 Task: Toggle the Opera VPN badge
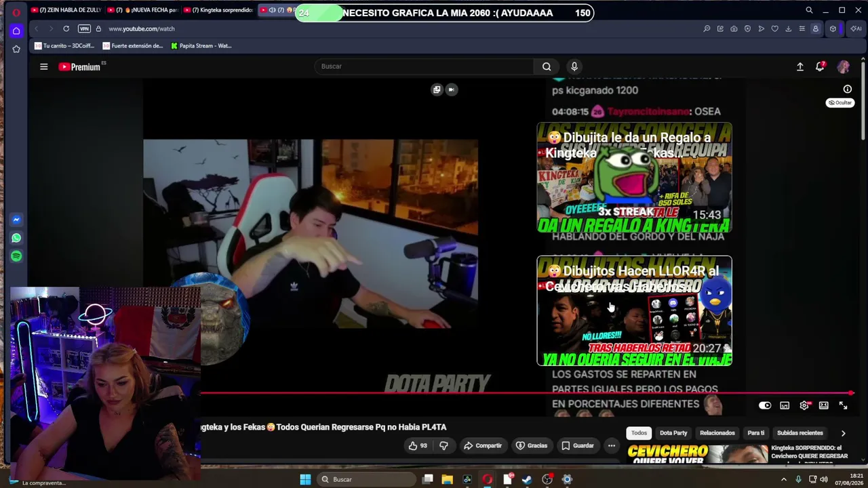click(84, 28)
